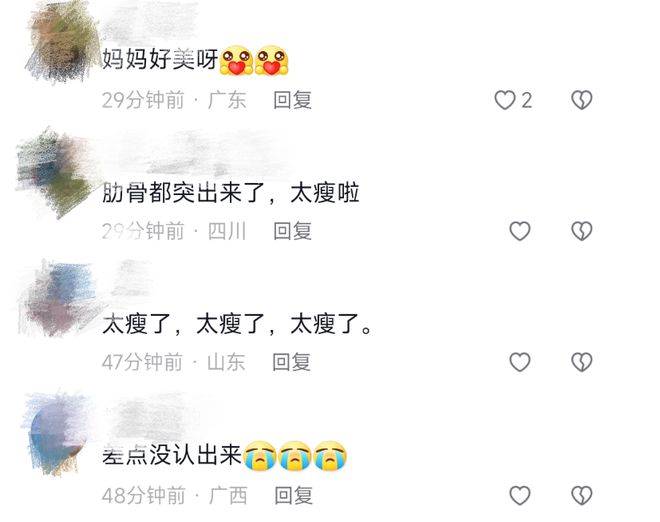Screen dimensions: 660x522
Task: Open blurred username above '妈妈好美呀' comment
Action: click(149, 19)
